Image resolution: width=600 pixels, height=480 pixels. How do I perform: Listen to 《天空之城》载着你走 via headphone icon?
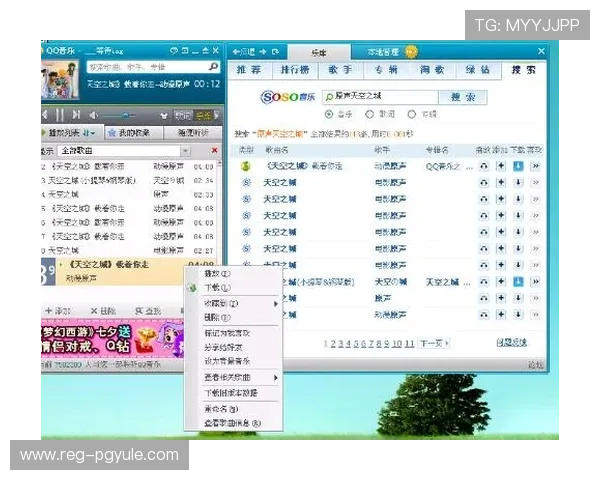[x=484, y=166]
